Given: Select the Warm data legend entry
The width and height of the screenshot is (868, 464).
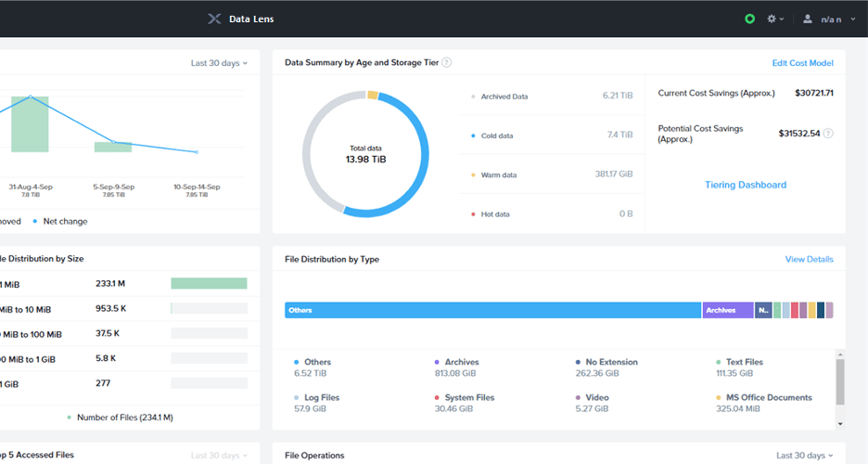Looking at the screenshot, I should [x=493, y=175].
